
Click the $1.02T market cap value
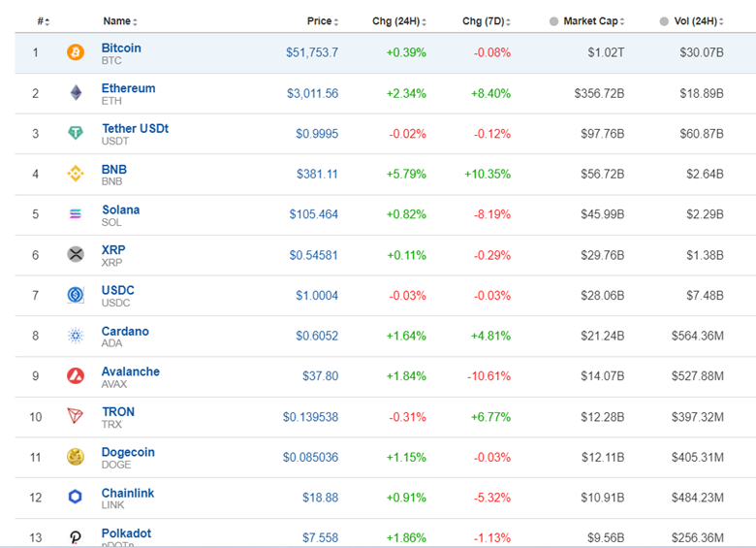tap(606, 52)
